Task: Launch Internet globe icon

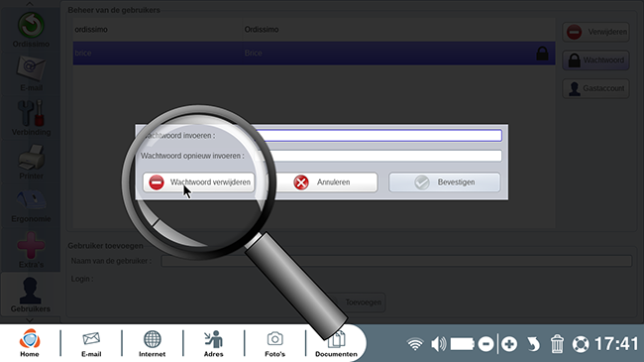Action: (152, 344)
